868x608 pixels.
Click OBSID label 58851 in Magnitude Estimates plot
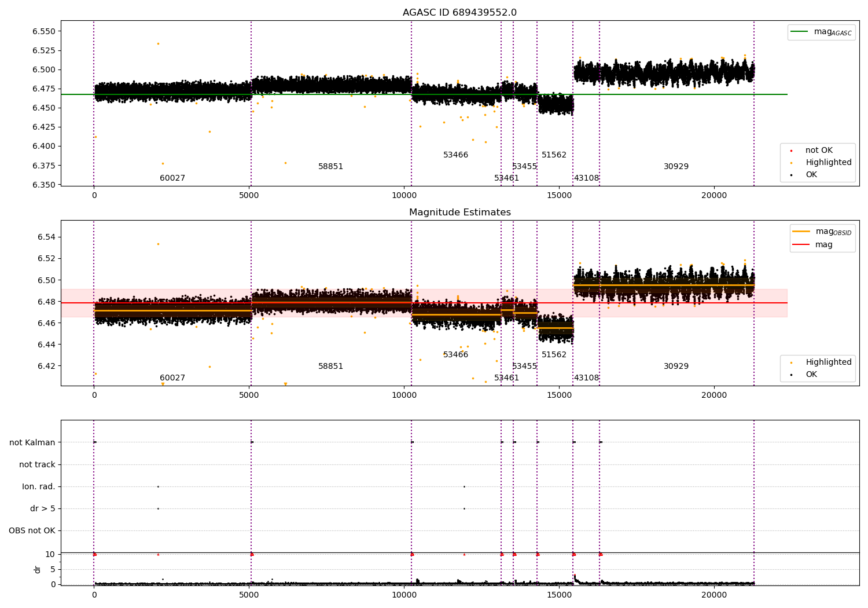[330, 367]
